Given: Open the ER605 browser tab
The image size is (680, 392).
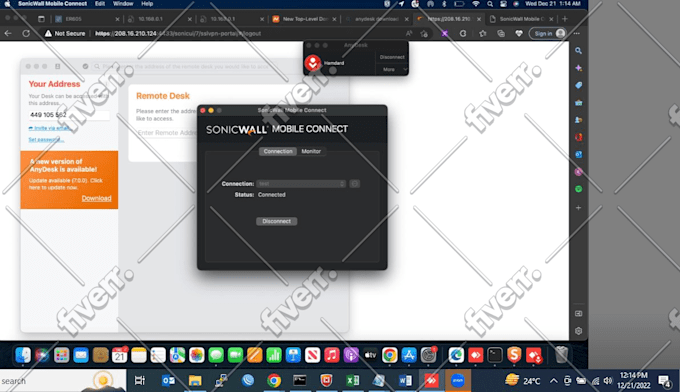Looking at the screenshot, I should pos(87,19).
